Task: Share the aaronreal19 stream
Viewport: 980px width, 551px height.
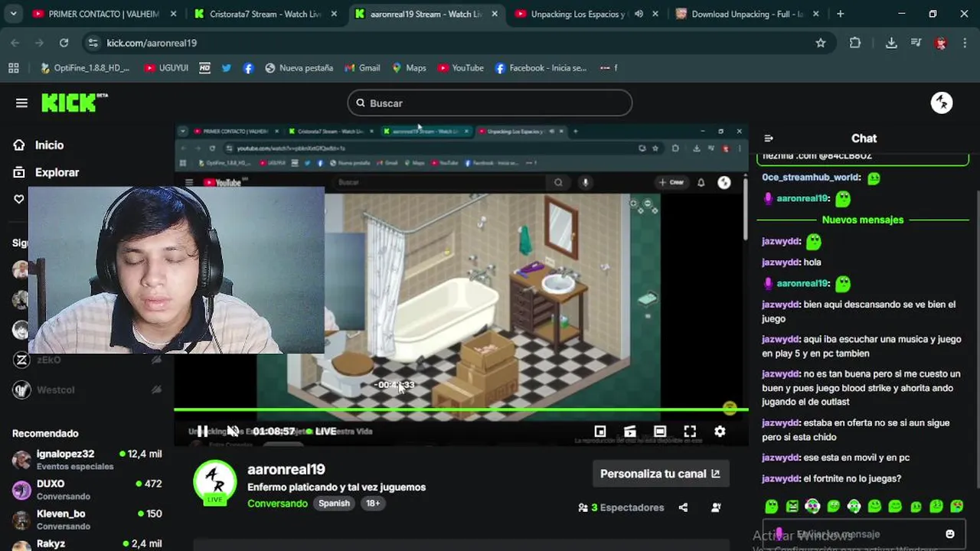Action: coord(683,507)
